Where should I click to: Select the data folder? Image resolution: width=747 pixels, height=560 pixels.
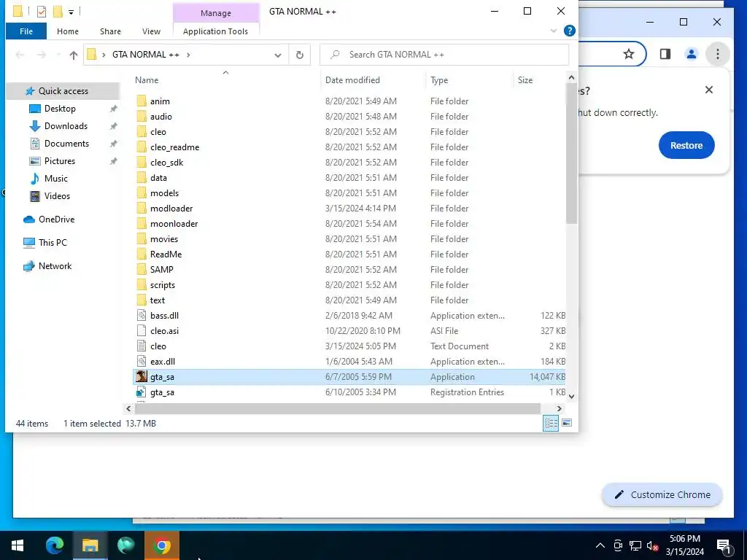pyautogui.click(x=349, y=178)
